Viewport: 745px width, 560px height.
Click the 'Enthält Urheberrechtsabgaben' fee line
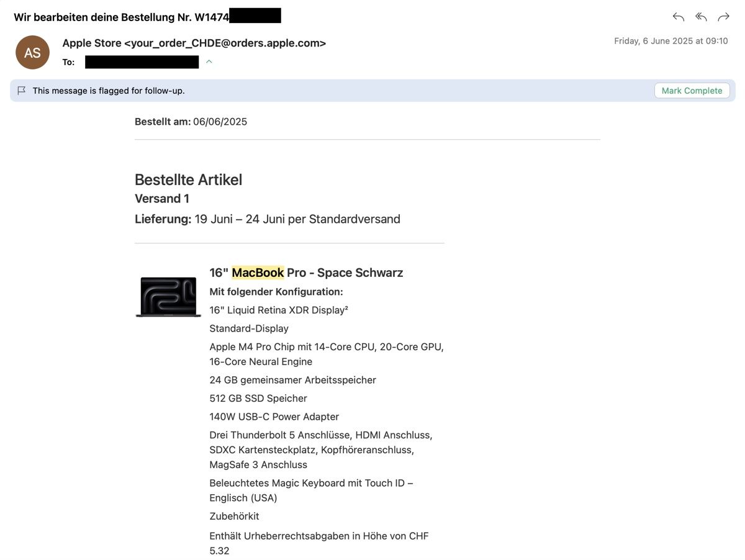tap(319, 543)
